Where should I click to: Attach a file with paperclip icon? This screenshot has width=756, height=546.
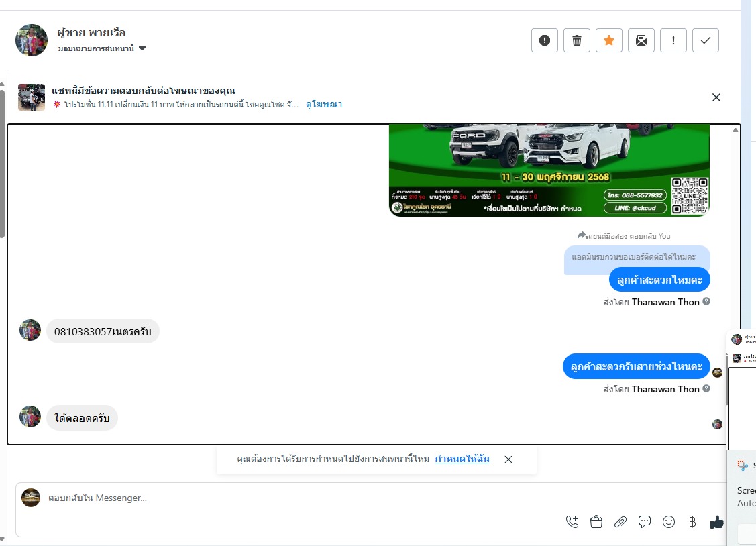pos(620,522)
